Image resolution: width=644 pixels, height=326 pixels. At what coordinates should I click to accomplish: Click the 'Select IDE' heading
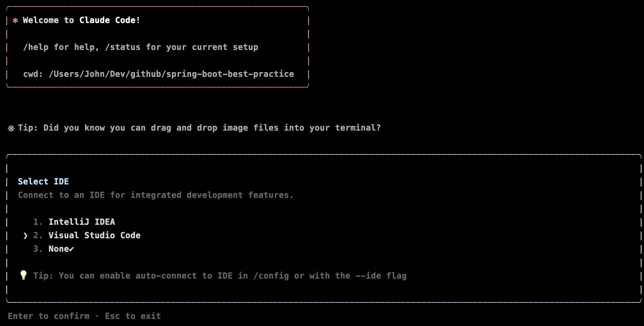[x=43, y=182]
